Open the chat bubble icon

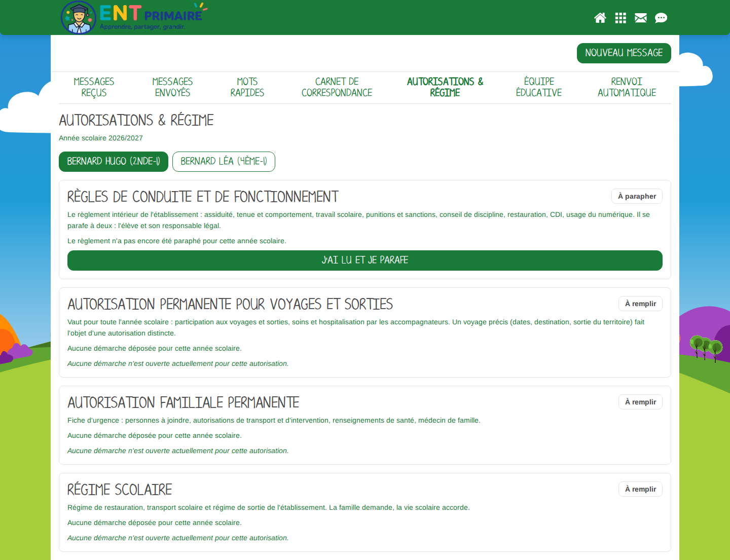[x=661, y=18]
